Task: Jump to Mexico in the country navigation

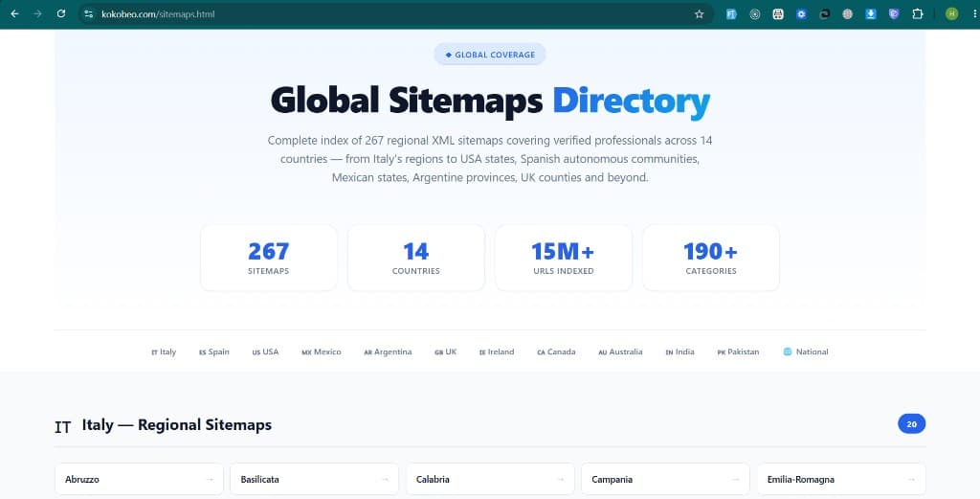Action: (x=322, y=352)
